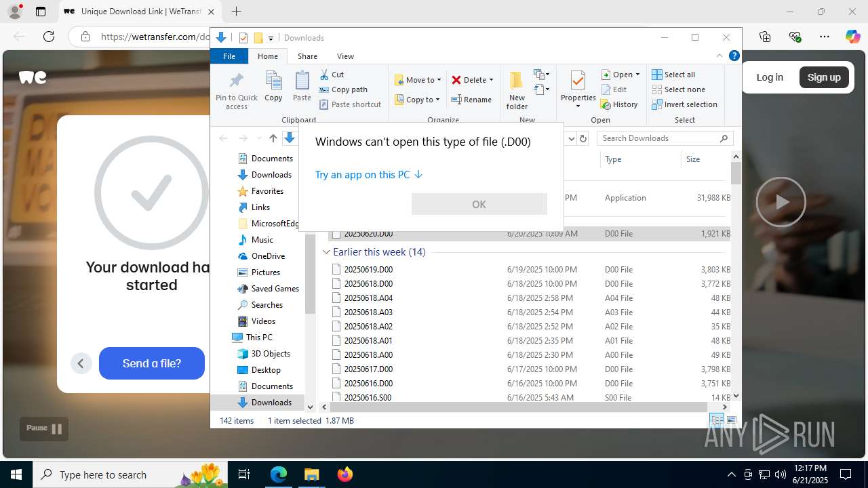
Task: Click Pin to Quick access icon
Action: click(236, 81)
